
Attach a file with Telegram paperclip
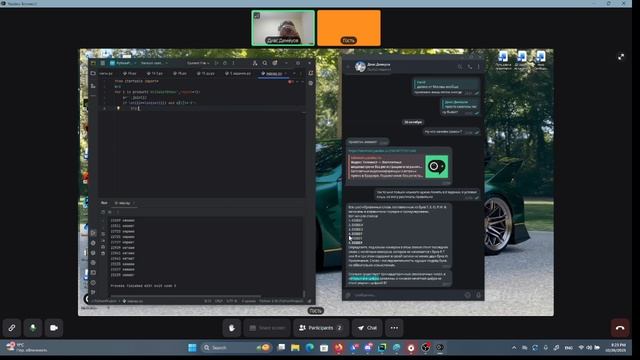coord(348,295)
